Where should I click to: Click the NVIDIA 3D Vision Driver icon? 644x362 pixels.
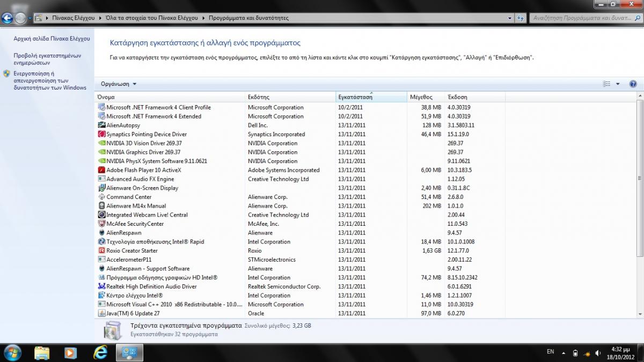pos(102,143)
